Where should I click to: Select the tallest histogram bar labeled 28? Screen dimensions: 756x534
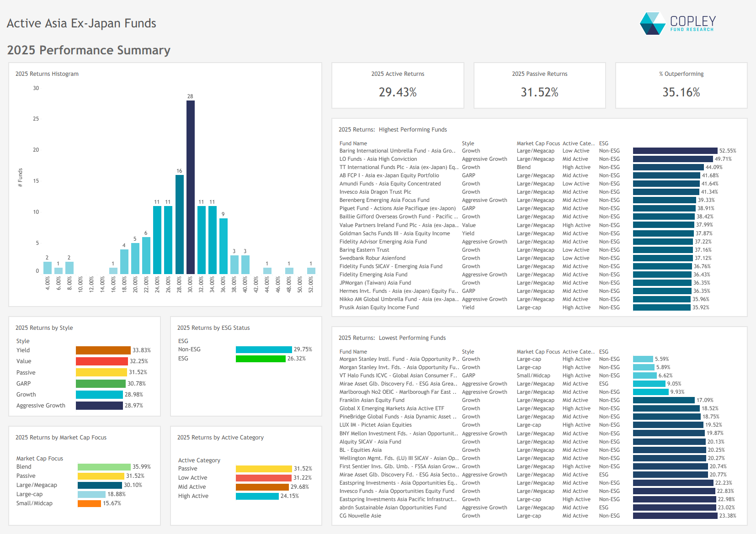[x=190, y=187]
